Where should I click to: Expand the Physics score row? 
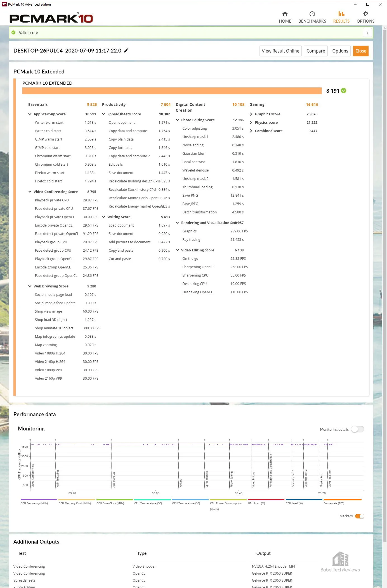click(x=251, y=122)
